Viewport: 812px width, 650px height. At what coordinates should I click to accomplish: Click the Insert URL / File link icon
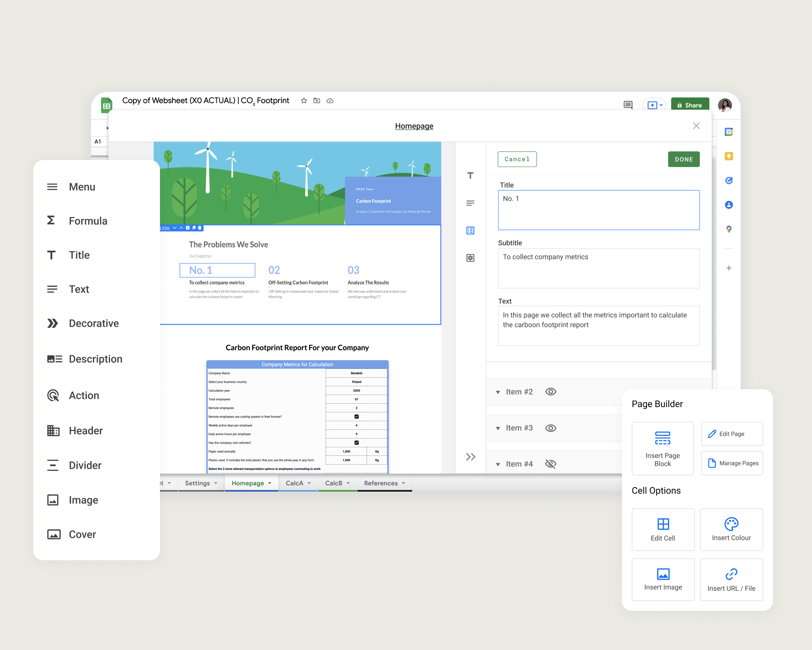pos(731,574)
